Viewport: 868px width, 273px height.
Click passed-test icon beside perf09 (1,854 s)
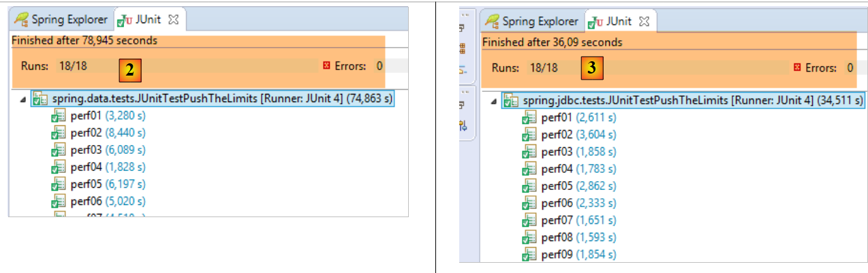(x=529, y=254)
